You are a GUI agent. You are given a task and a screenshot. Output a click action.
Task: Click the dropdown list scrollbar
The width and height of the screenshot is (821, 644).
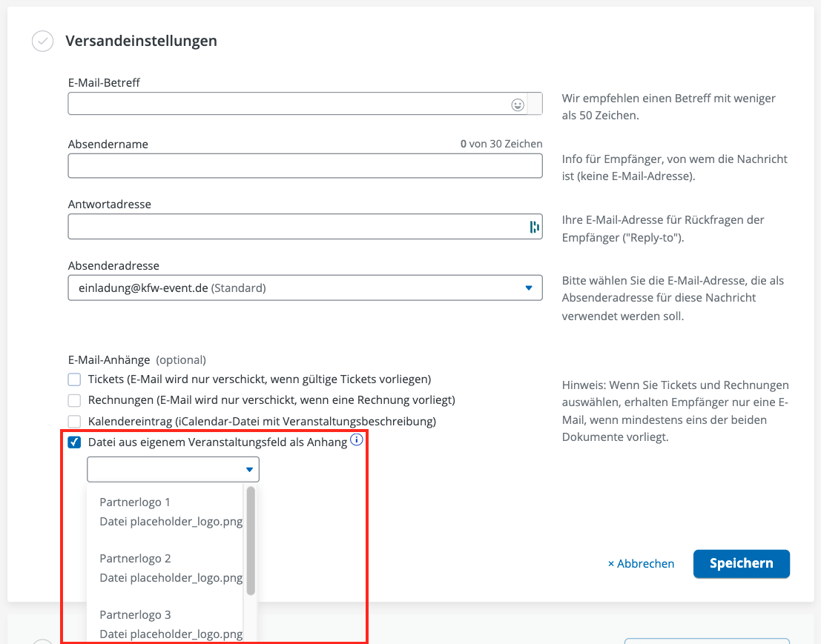251,540
